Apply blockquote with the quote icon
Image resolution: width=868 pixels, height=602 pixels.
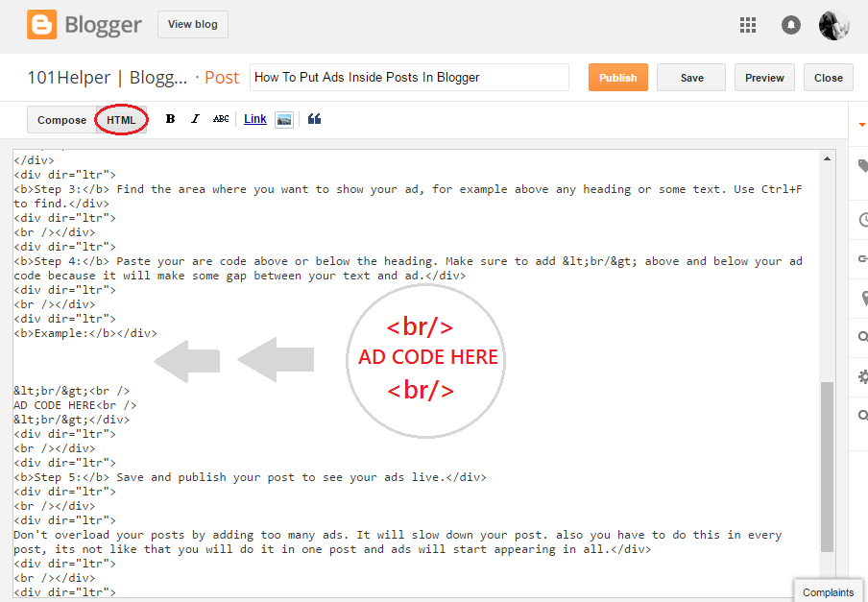[x=314, y=119]
